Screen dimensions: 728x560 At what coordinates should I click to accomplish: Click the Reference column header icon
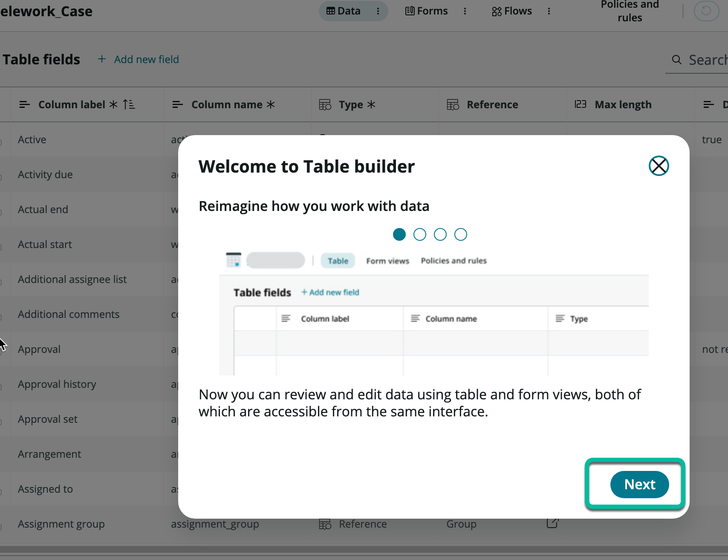pyautogui.click(x=453, y=104)
